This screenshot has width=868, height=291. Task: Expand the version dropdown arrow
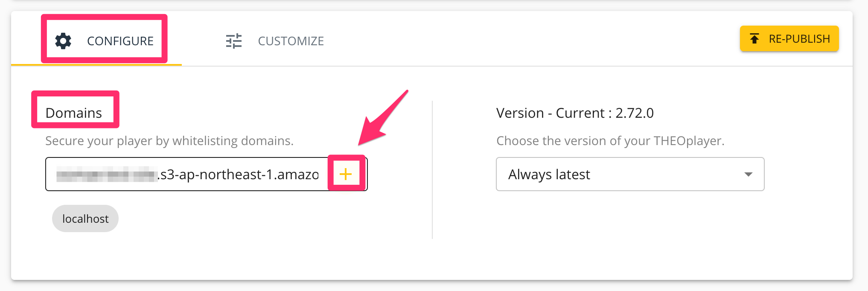748,174
